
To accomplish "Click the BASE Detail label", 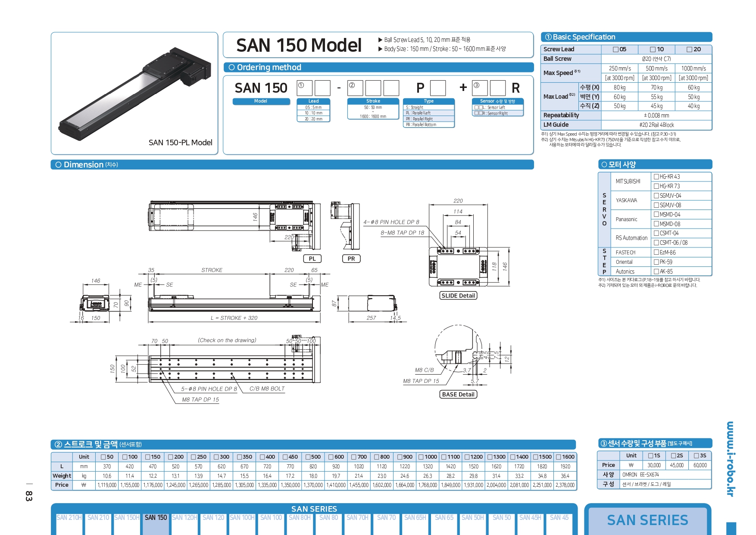I will pos(458,394).
